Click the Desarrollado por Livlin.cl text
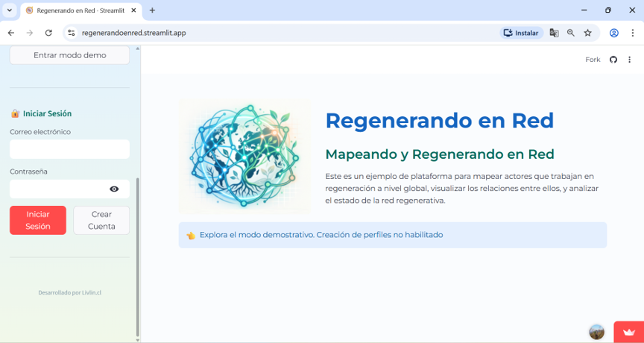This screenshot has height=343, width=644. click(69, 292)
